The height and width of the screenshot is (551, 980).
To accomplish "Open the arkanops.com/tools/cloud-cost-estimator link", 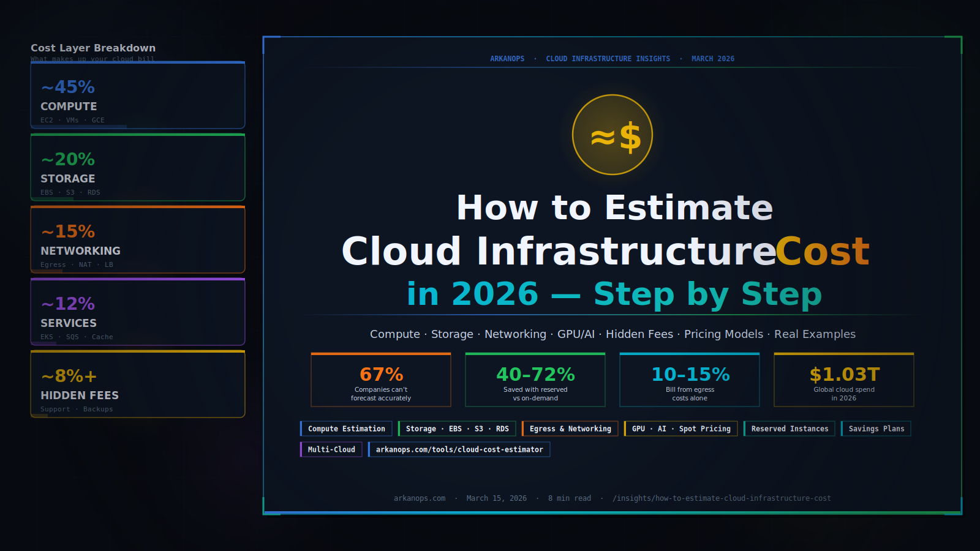I will (459, 449).
